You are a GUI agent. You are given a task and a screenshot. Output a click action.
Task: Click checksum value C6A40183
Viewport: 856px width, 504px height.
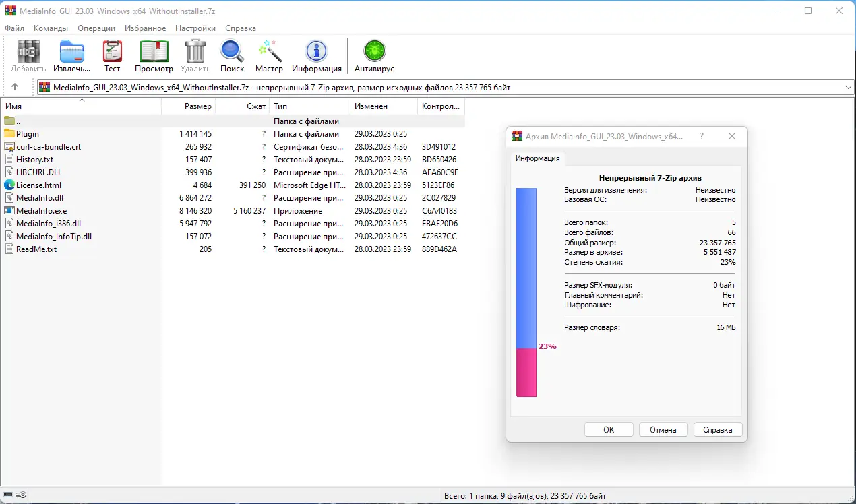(439, 211)
